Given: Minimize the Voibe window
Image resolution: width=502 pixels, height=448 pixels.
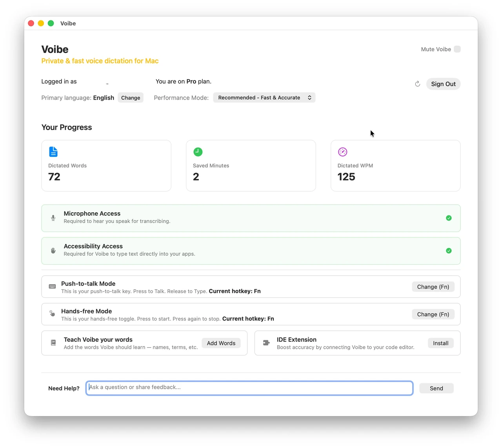Looking at the screenshot, I should (41, 24).
